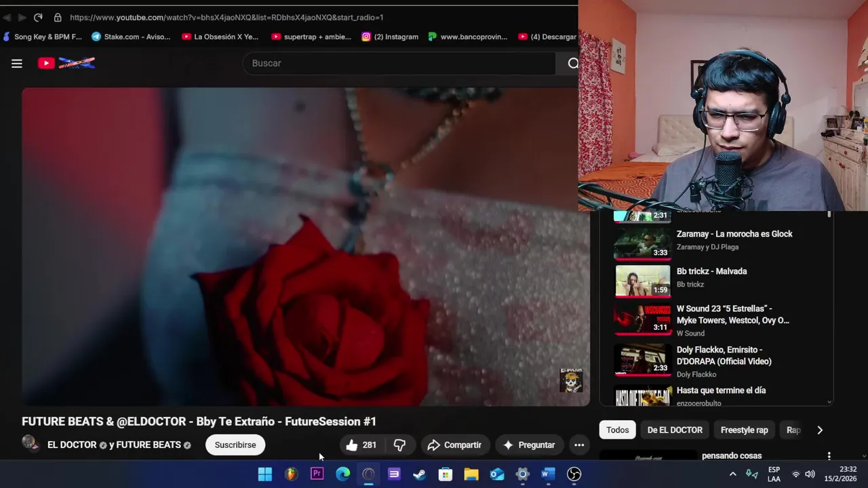Click the video title text

point(199,422)
